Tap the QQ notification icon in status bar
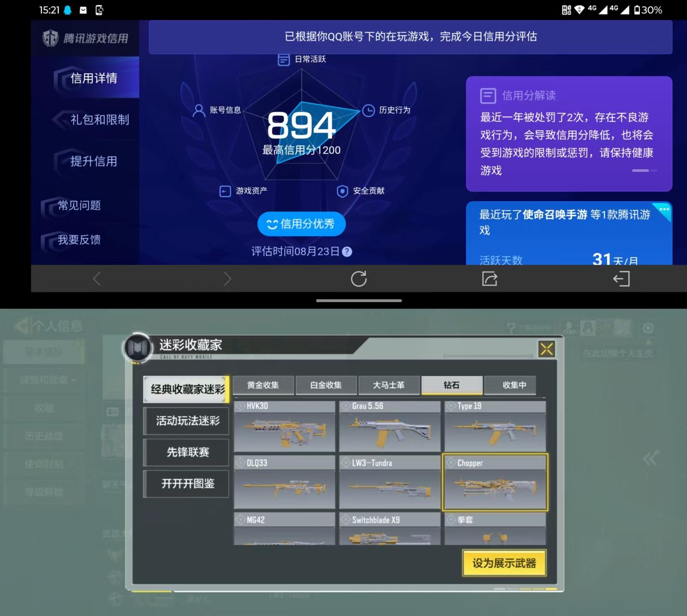Viewport: 687px width, 616px height. pos(68,10)
